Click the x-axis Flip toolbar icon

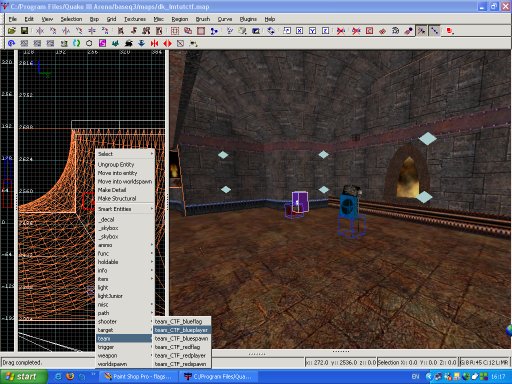click(40, 31)
